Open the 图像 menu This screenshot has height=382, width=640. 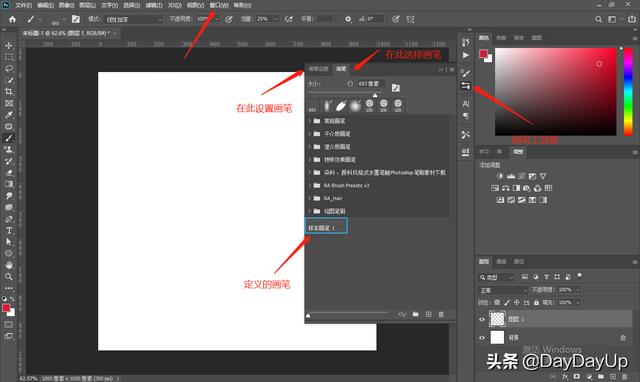[x=66, y=5]
